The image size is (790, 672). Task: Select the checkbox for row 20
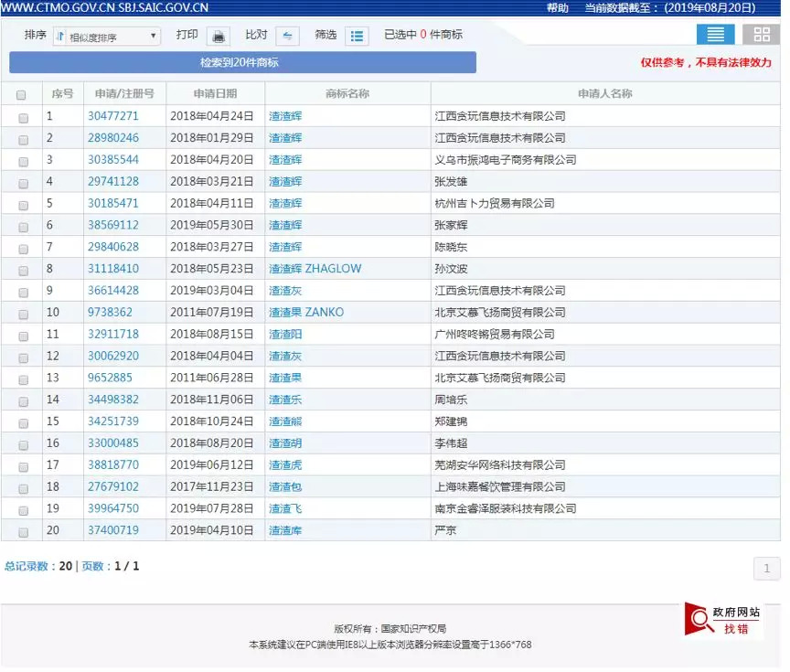tap(24, 531)
